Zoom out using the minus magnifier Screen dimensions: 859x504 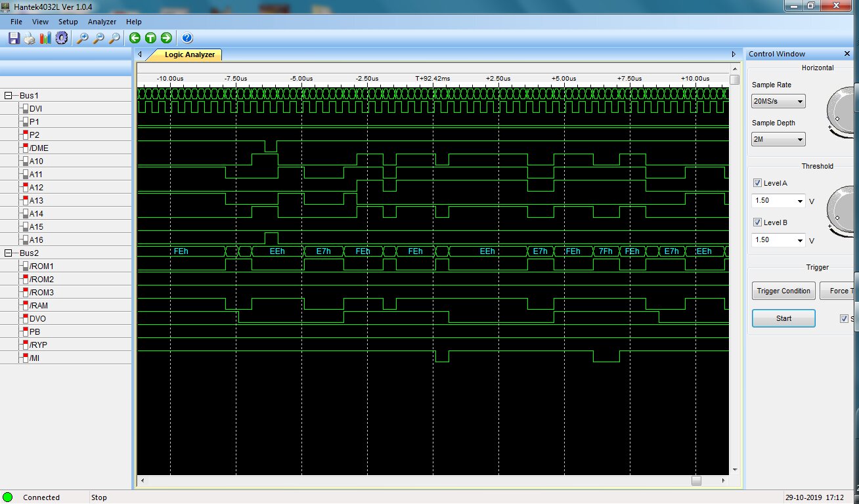pos(99,38)
